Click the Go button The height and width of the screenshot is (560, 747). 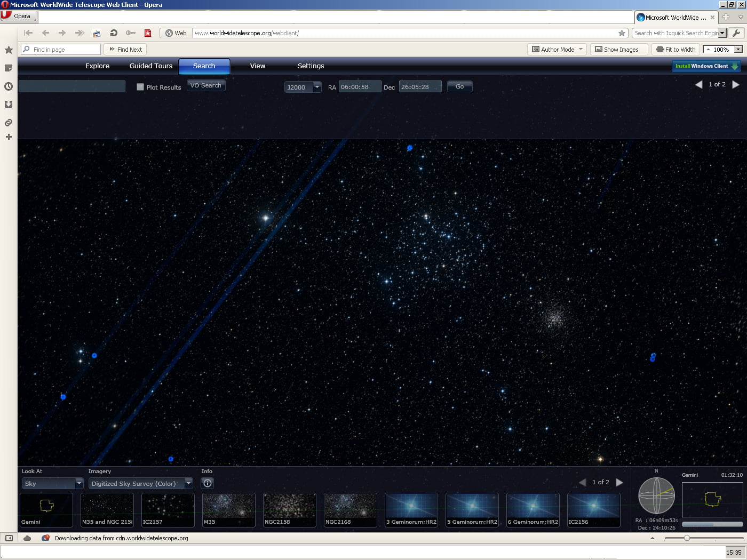point(459,86)
